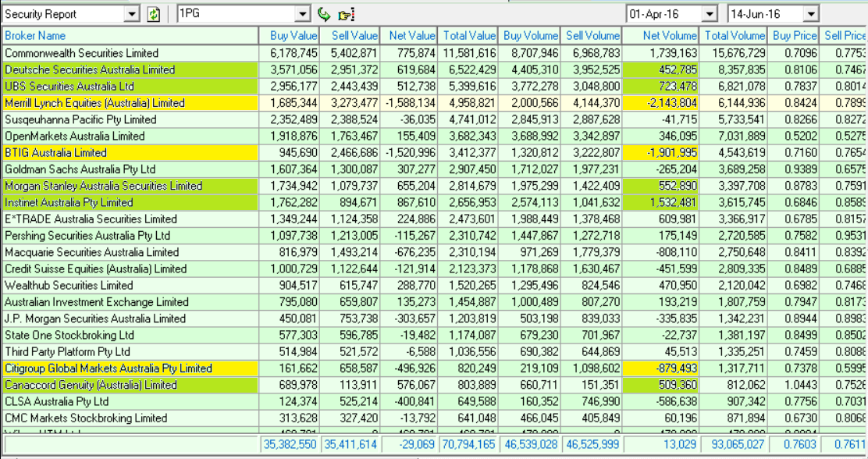Click Canaccord's net volume cell 509,360
The height and width of the screenshot is (459, 868).
pyautogui.click(x=660, y=386)
